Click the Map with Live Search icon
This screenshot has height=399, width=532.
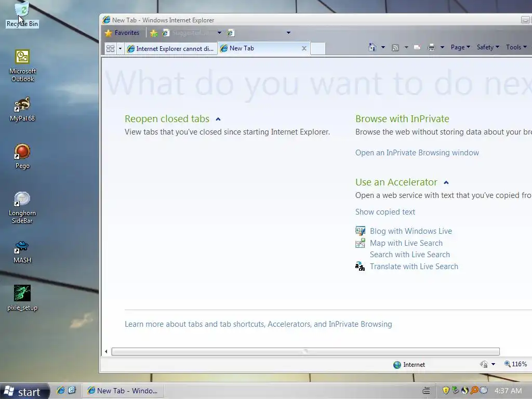[x=360, y=243]
